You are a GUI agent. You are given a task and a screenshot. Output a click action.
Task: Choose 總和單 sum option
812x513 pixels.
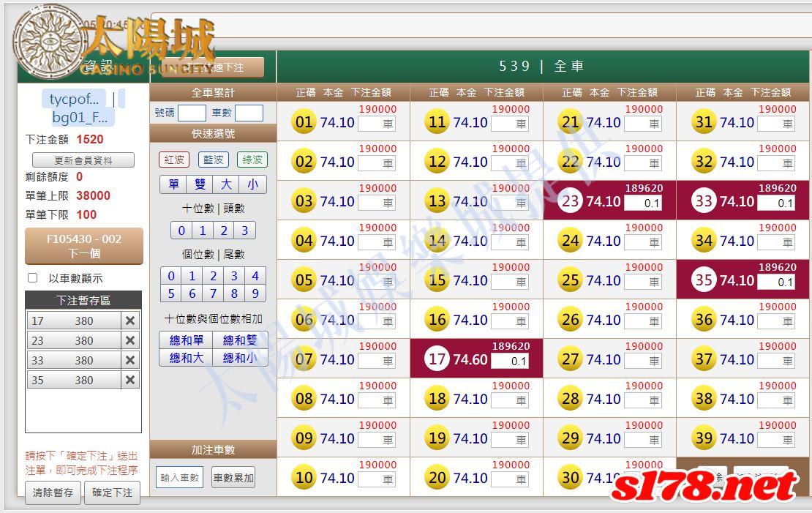pyautogui.click(x=187, y=340)
